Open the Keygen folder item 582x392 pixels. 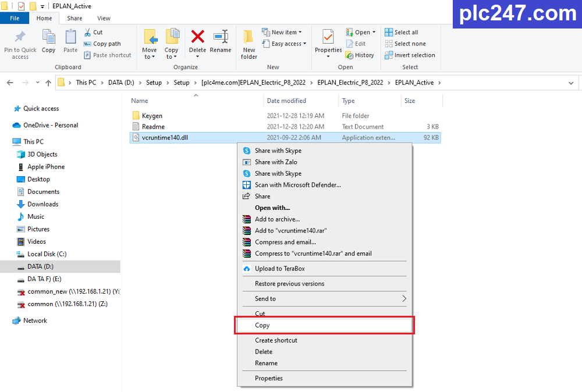pos(152,116)
